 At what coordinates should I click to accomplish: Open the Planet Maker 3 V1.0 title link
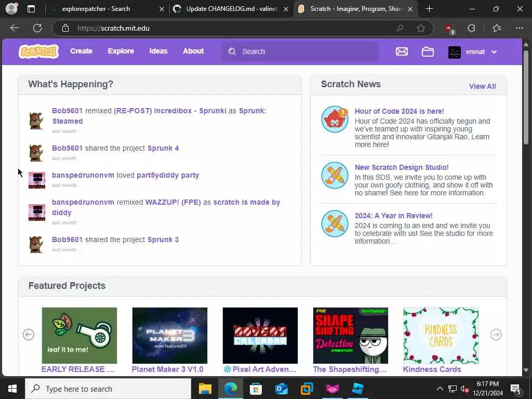tap(168, 369)
